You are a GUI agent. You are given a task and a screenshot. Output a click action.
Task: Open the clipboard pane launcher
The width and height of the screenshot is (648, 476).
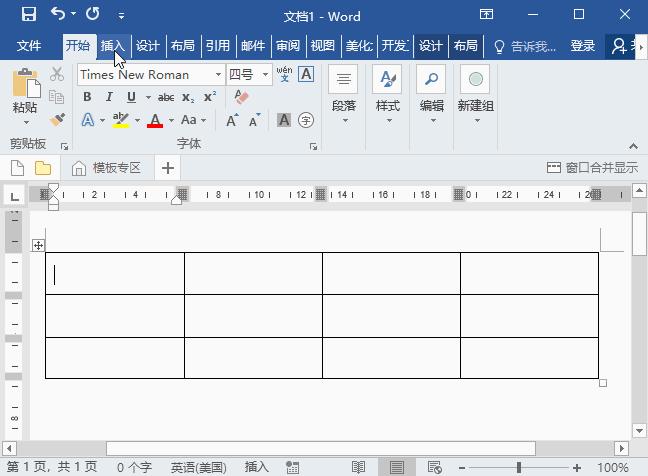click(64, 146)
